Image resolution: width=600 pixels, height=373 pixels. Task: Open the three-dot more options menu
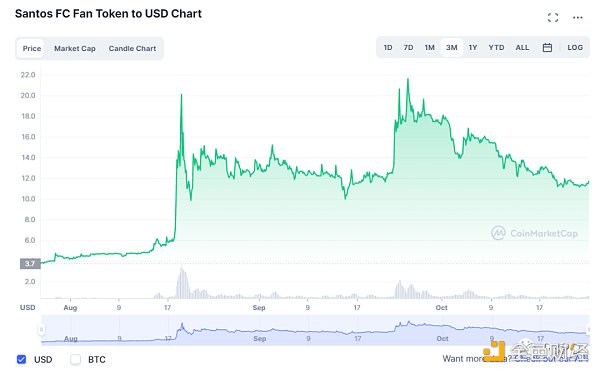(577, 18)
